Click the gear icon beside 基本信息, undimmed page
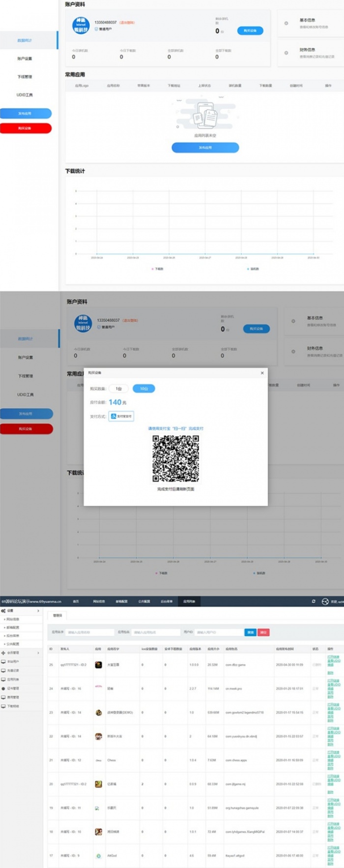The image size is (344, 868). pos(286,23)
